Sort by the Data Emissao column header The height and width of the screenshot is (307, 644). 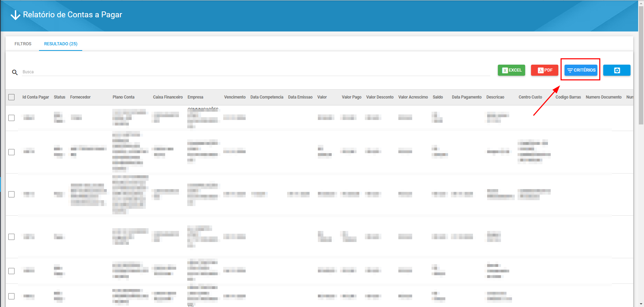[x=300, y=97]
